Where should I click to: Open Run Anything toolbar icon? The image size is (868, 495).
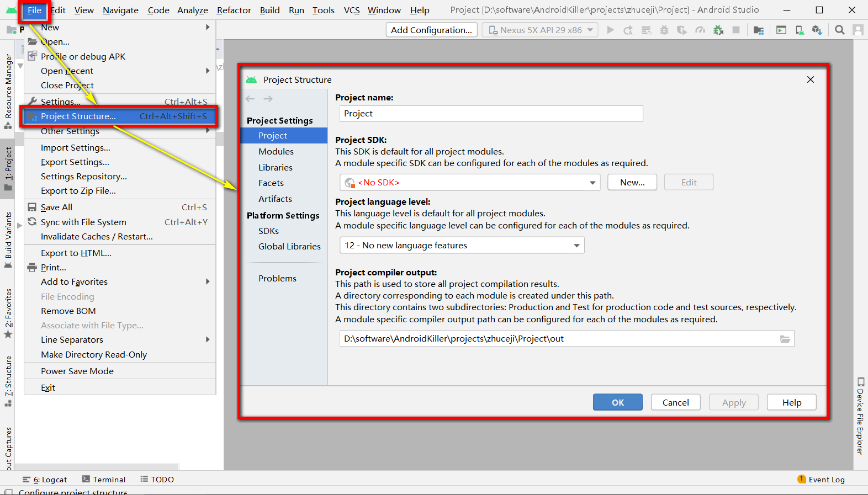point(781,30)
